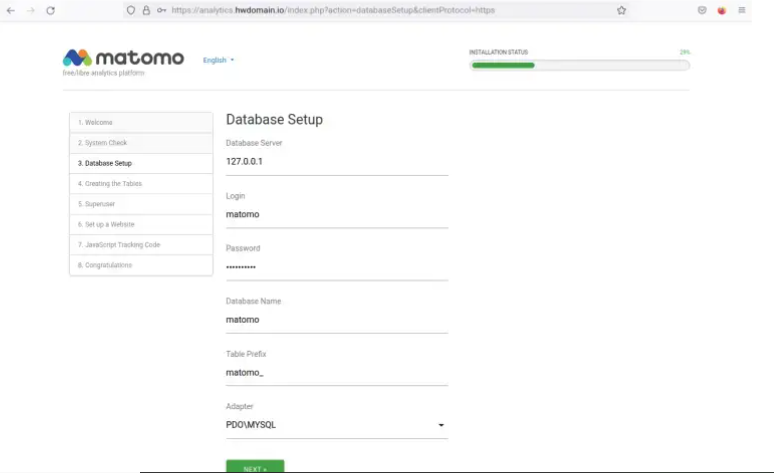Open step 1. Welcome in the sidebar
774x473 pixels.
141,122
